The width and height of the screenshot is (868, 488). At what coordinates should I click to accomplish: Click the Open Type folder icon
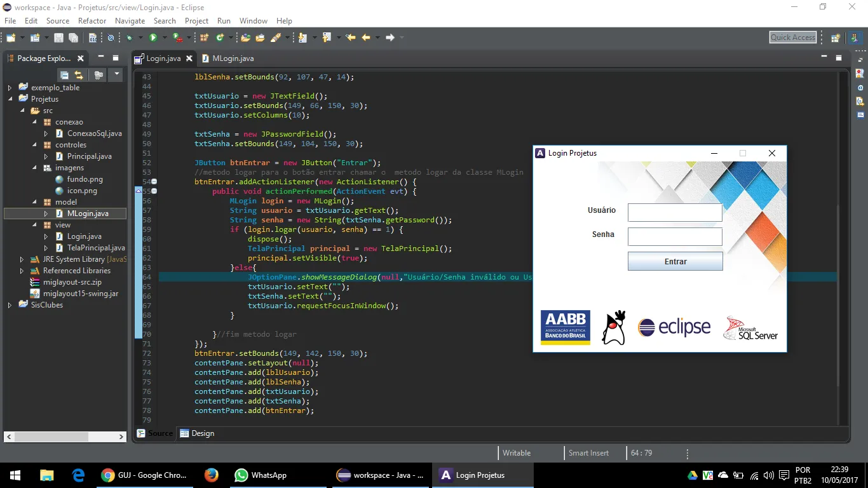245,38
